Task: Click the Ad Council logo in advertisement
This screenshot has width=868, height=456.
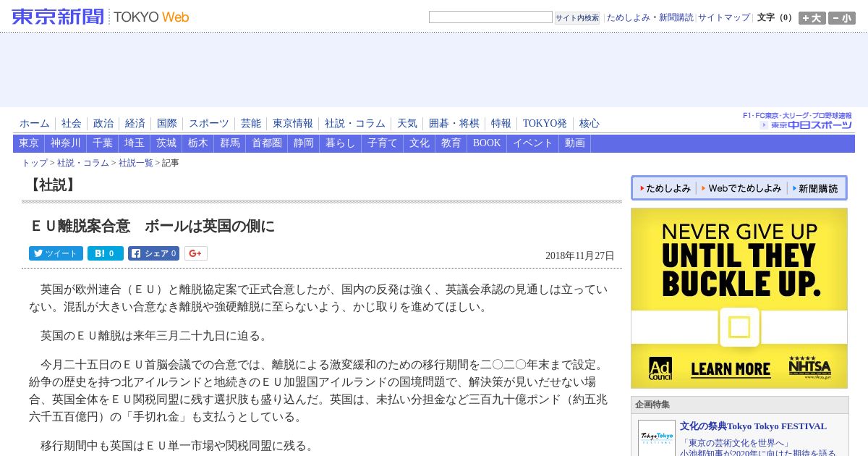Action: click(660, 368)
